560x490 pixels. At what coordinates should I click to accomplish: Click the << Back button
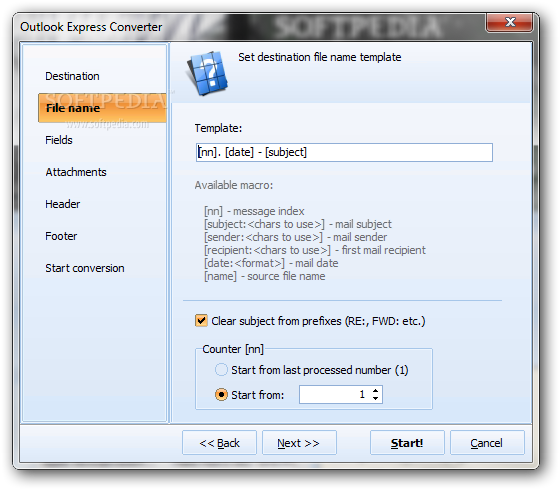click(x=219, y=443)
